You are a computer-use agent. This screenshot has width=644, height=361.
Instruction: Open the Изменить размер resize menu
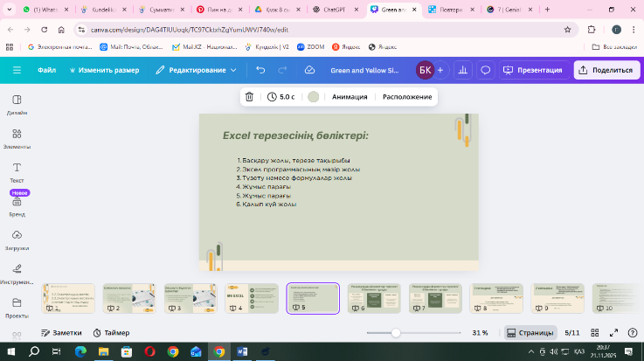click(x=104, y=70)
